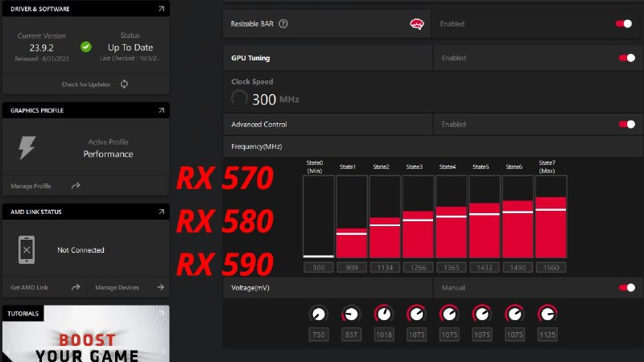Open the Resizable BAR help question icon
The width and height of the screenshot is (644, 362).
(x=283, y=24)
